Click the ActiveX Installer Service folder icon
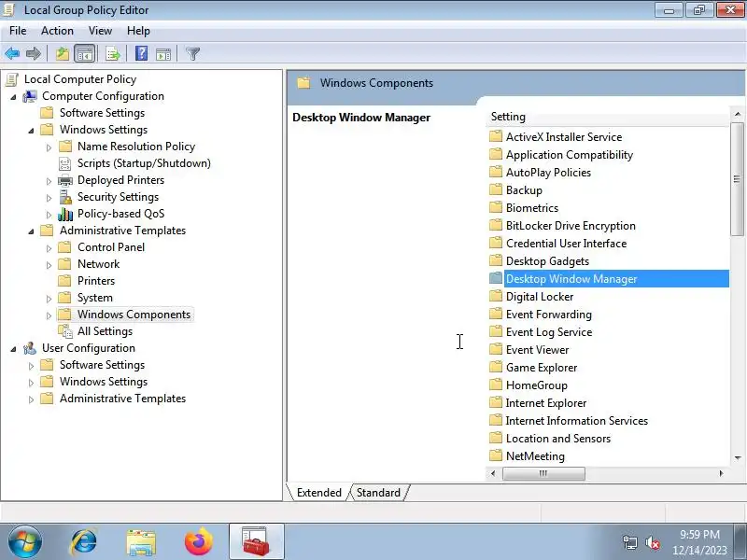The height and width of the screenshot is (560, 747). [496, 136]
